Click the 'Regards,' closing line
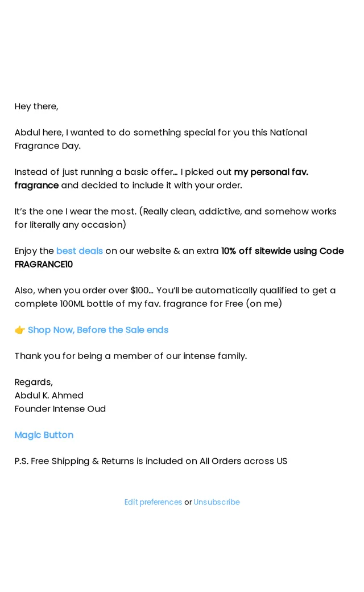Viewport: 364px width, 592px height. [x=34, y=382]
